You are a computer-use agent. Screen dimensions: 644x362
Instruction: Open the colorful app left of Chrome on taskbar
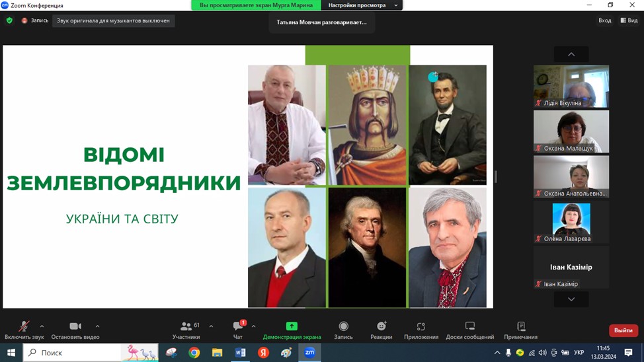pos(171,353)
